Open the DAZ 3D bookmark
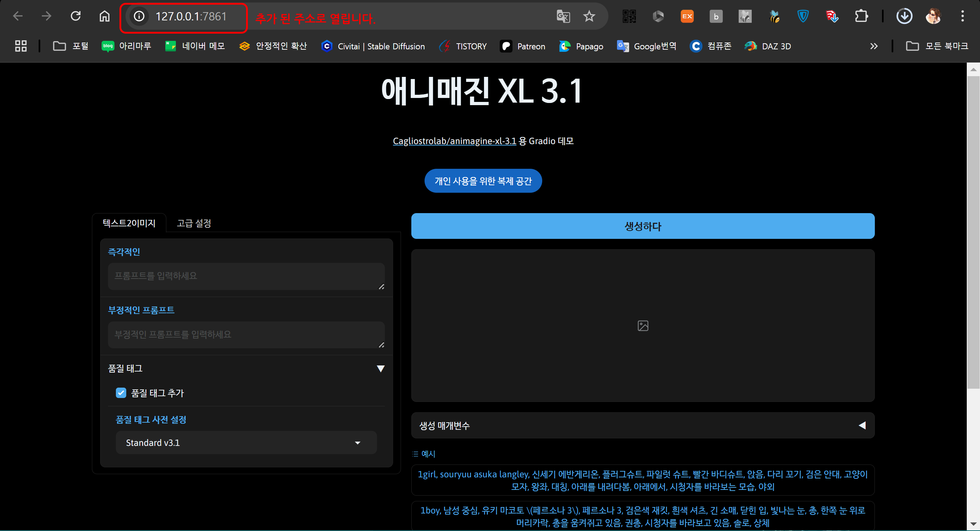This screenshot has height=531, width=980. (x=767, y=46)
